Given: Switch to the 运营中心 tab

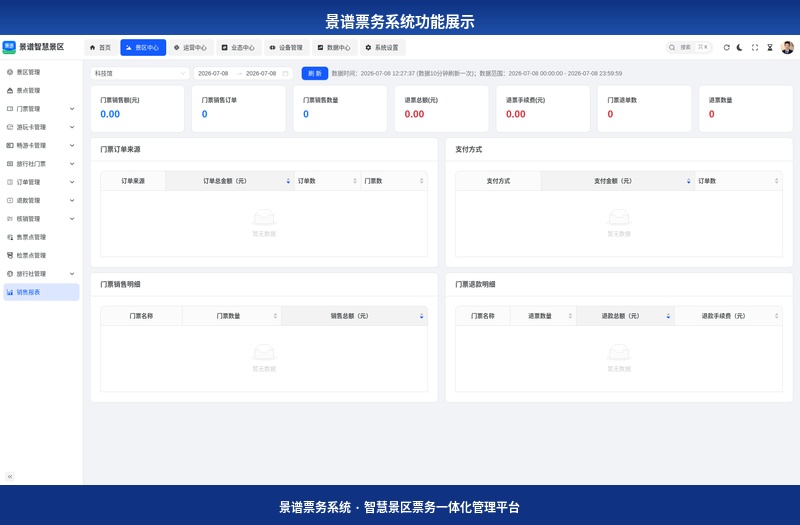Looking at the screenshot, I should pos(190,47).
